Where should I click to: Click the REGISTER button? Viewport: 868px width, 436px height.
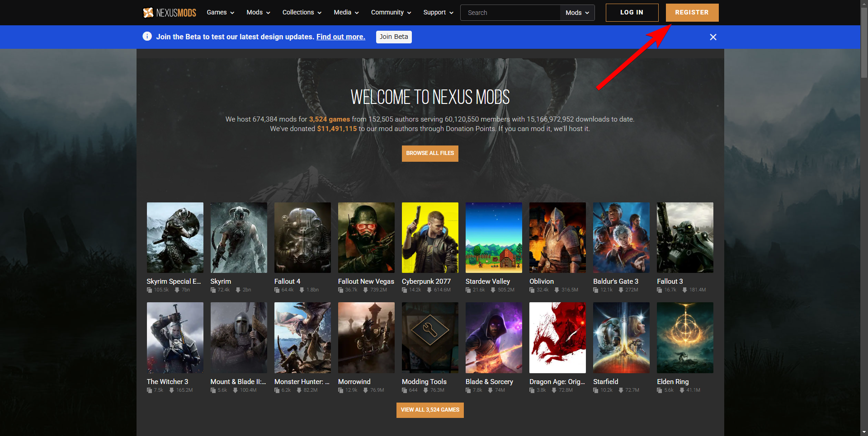tap(692, 13)
